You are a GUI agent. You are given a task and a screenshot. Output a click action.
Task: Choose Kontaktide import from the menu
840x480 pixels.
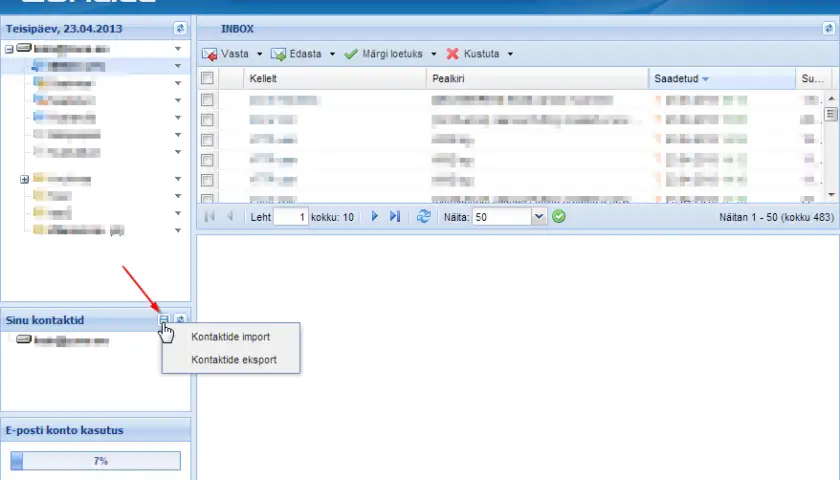click(x=231, y=337)
